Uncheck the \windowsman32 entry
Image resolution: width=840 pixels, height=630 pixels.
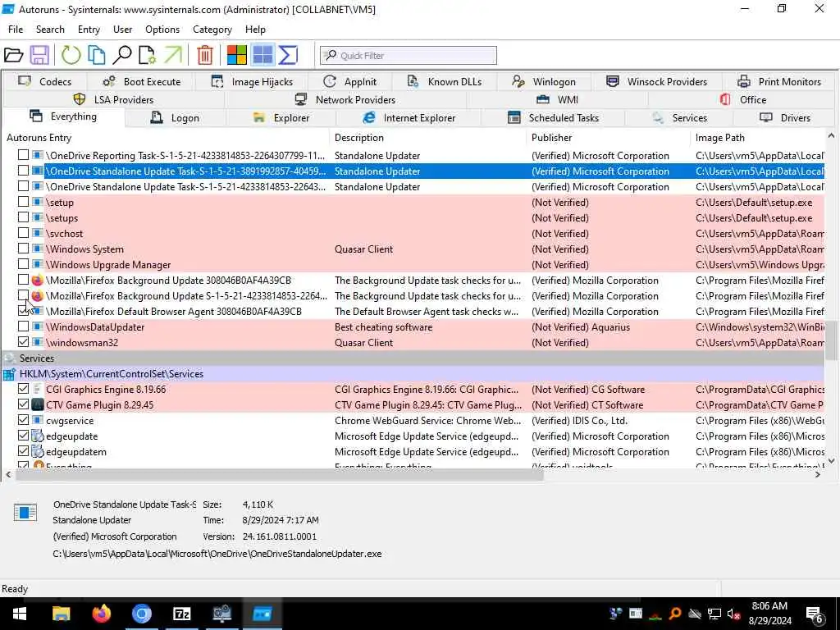[23, 342]
